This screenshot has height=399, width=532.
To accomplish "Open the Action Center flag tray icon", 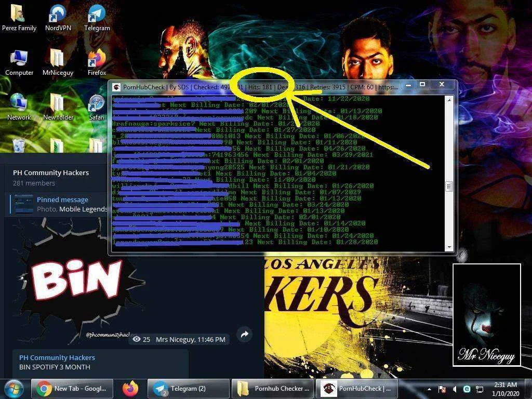I will pos(442,389).
